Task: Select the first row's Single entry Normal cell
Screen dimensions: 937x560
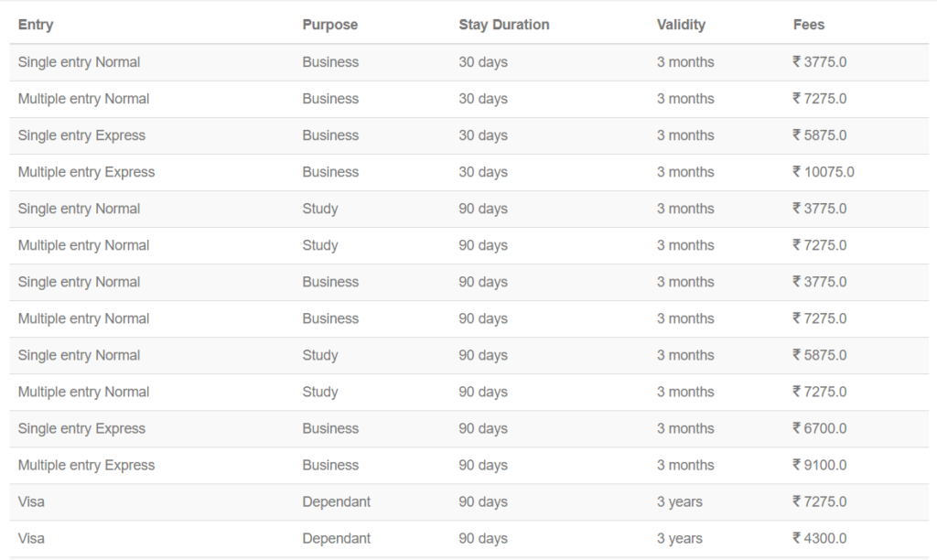Action: pyautogui.click(x=79, y=62)
